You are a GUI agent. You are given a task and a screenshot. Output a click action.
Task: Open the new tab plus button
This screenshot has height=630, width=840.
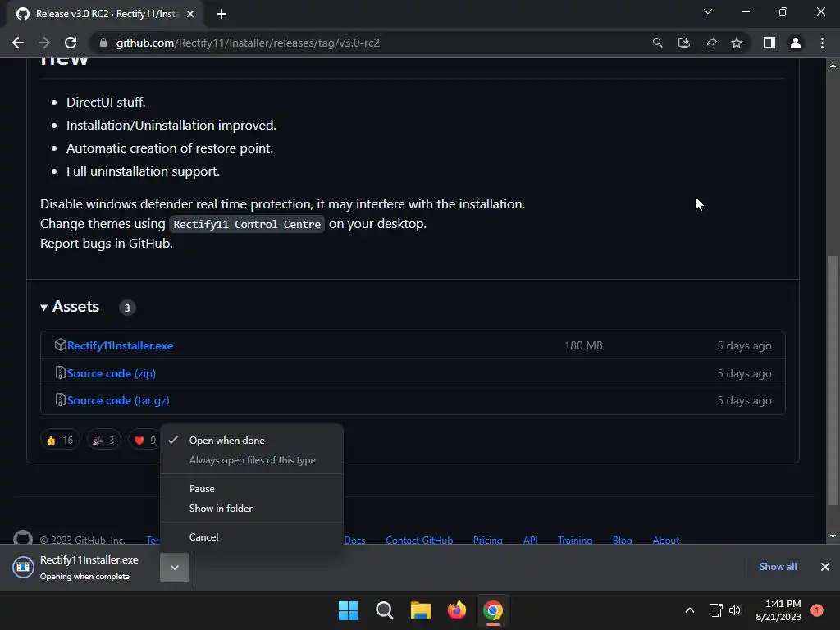(221, 14)
